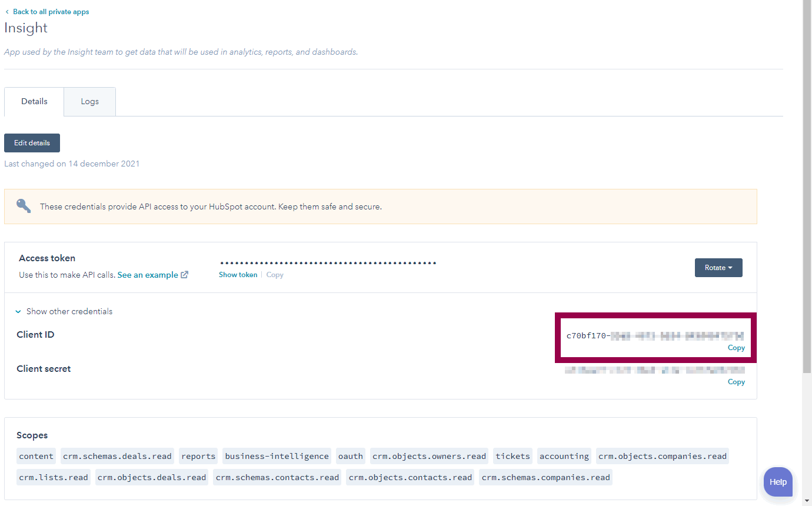Expand the Rotate menu caret

[x=731, y=268]
